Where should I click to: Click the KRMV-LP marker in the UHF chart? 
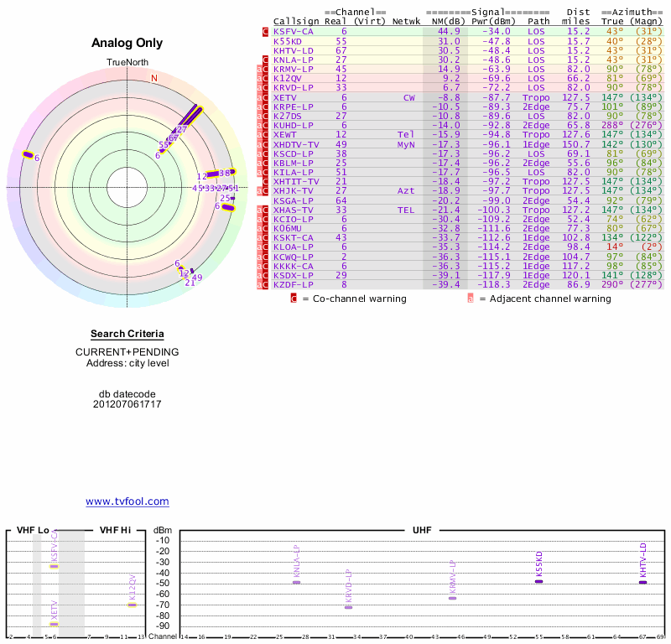coord(452,598)
